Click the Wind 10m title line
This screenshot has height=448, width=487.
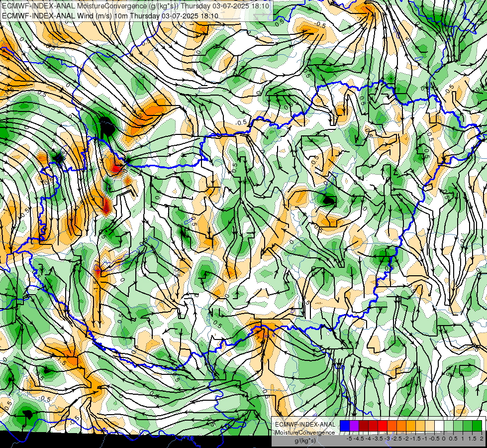(110, 16)
